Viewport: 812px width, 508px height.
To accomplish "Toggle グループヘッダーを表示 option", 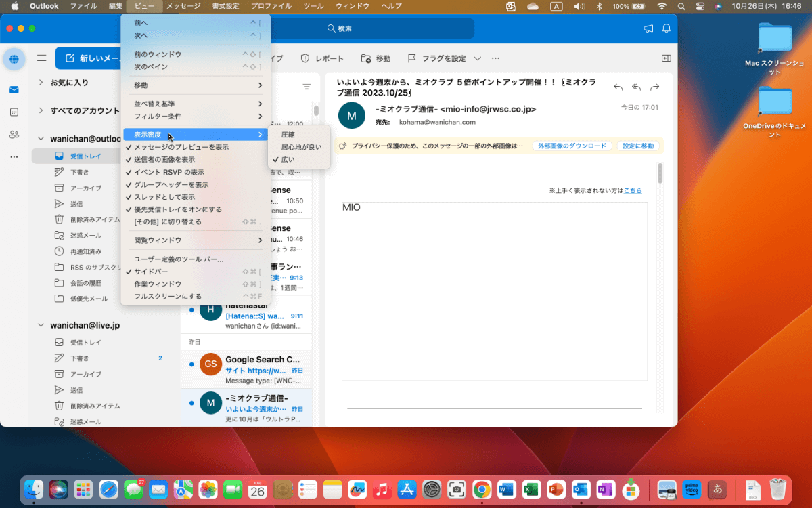I will pyautogui.click(x=196, y=184).
